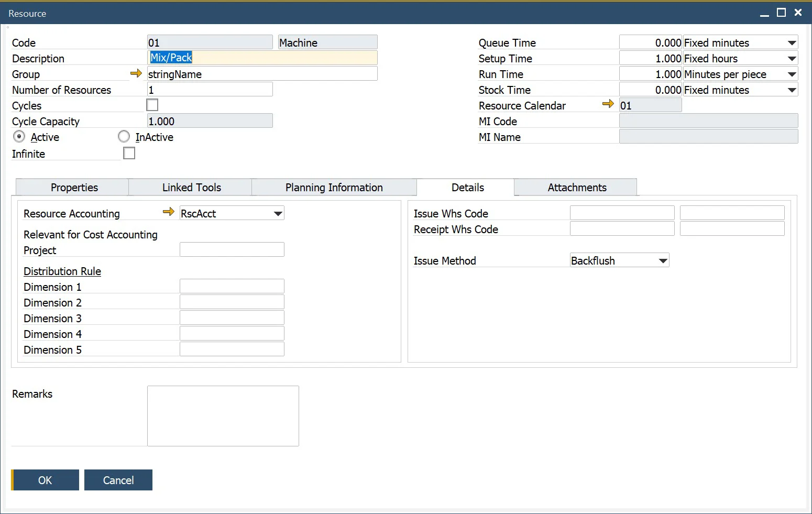Minimize the Resource window
Image resolution: width=812 pixels, height=514 pixels.
(764, 13)
